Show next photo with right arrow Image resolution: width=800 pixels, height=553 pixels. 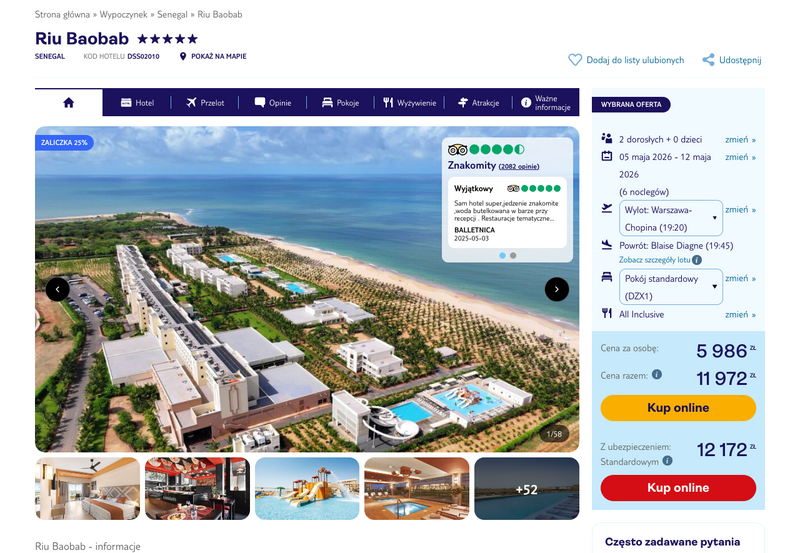pos(557,289)
